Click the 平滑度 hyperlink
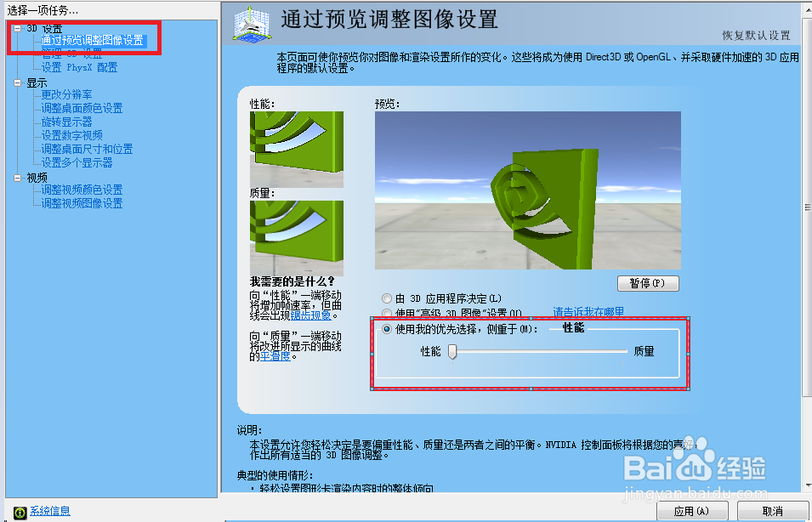 pyautogui.click(x=275, y=356)
